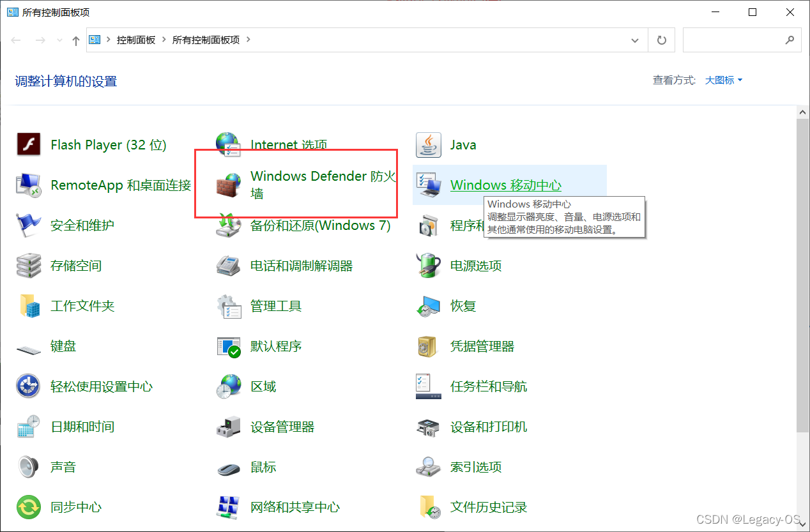810x532 pixels.
Task: Open the 区域 globe clock icon
Action: click(x=228, y=386)
